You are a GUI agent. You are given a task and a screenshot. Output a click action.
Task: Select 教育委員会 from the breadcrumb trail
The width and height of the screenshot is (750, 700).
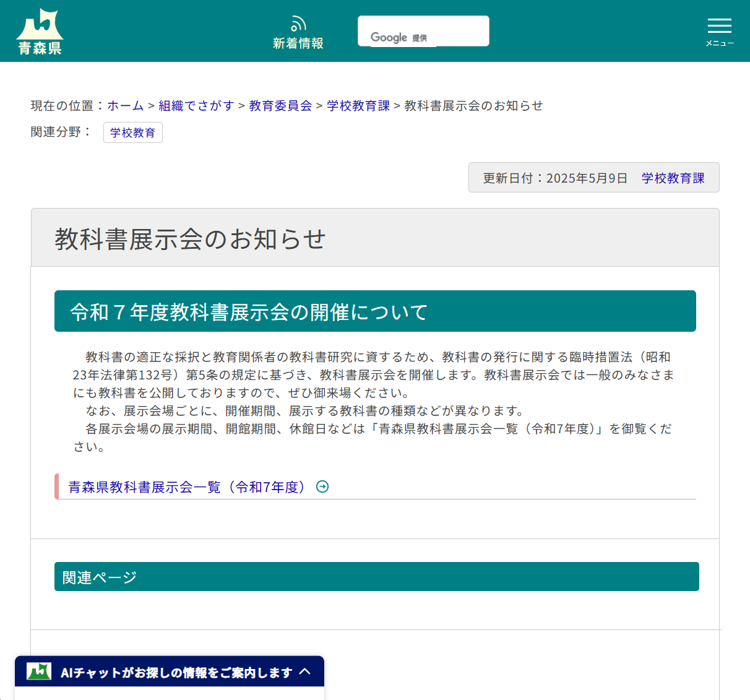(280, 105)
